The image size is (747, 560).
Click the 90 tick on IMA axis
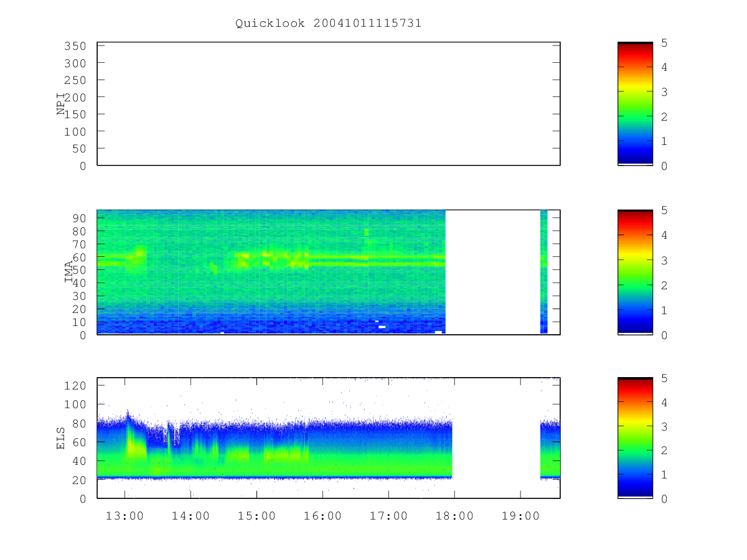tap(78, 218)
